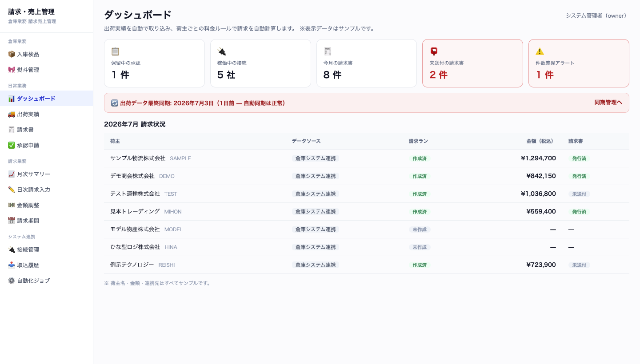Click the warning triangle icon on 件数差異アラート card
The height and width of the screenshot is (364, 640).
[540, 51]
